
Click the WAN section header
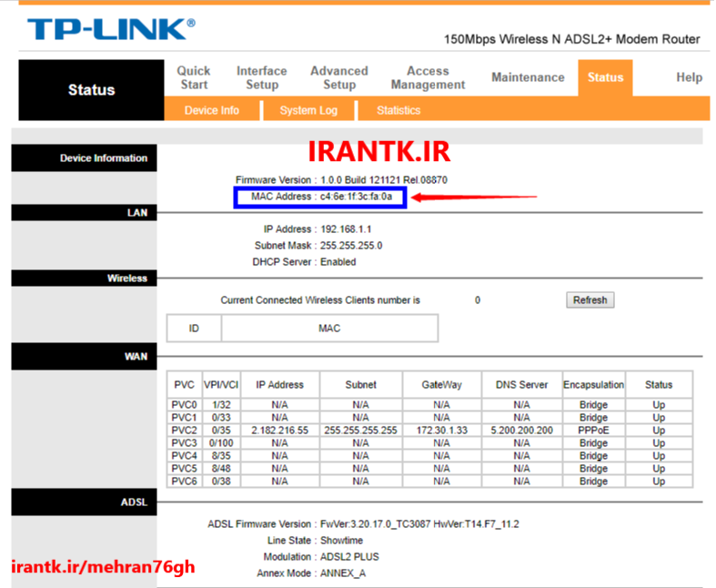point(84,357)
